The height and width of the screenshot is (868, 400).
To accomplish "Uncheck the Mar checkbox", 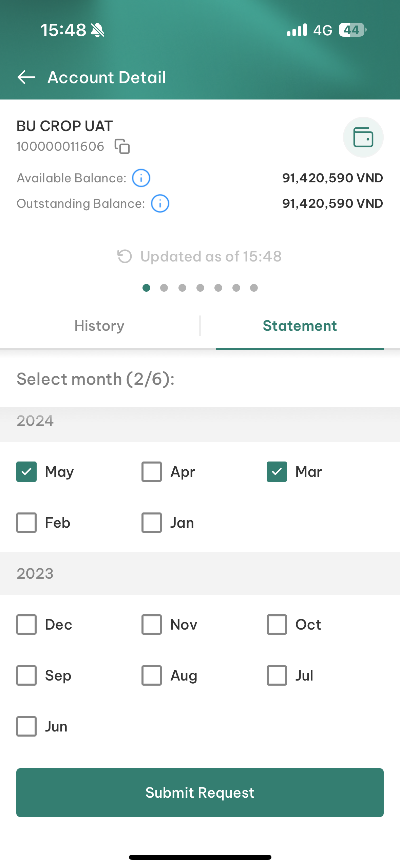I will (277, 472).
